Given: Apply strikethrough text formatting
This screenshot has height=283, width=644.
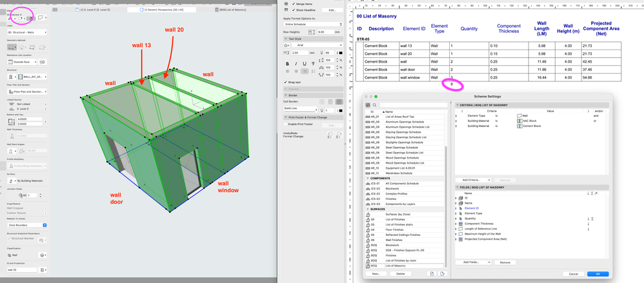Looking at the screenshot, I should click(314, 64).
